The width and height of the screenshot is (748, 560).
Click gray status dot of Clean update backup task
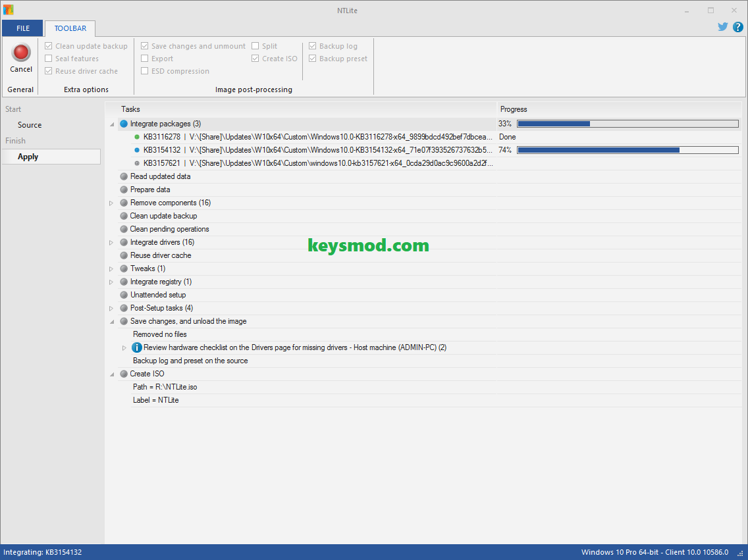coord(124,216)
